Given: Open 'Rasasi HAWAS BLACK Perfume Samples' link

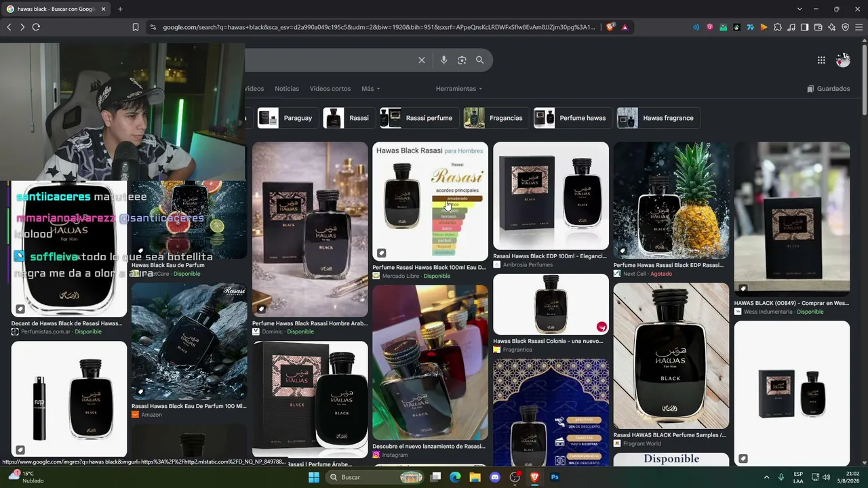Looking at the screenshot, I should pyautogui.click(x=670, y=435).
